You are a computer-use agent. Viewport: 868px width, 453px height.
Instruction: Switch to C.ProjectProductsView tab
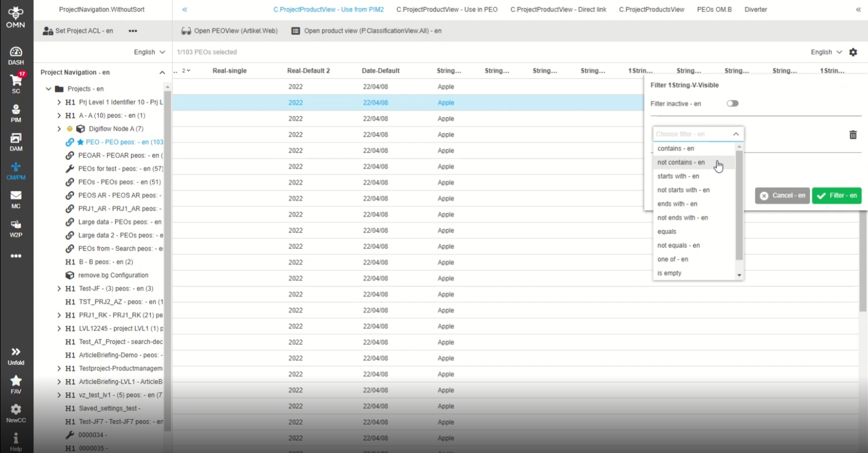click(x=651, y=9)
